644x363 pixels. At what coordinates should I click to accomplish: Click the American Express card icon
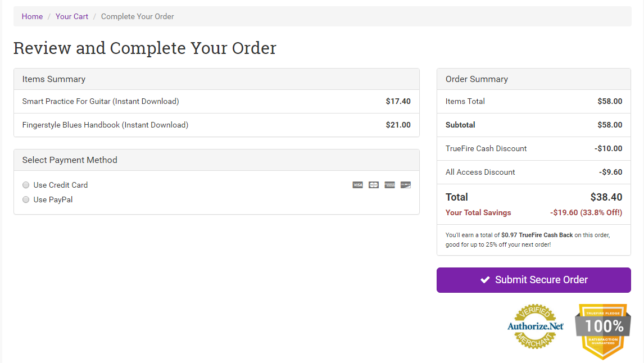click(389, 185)
